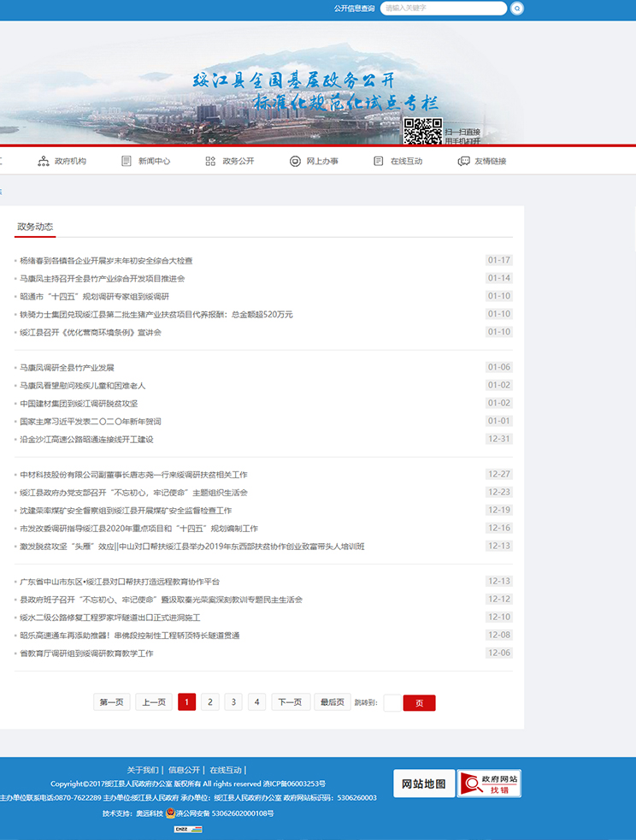The width and height of the screenshot is (636, 840).
Task: Click 政府网站找错 badge
Action: pos(489,784)
